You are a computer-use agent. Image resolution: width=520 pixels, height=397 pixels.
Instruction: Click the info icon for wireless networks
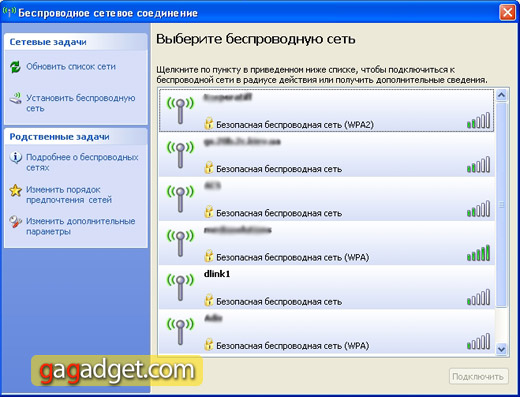tap(15, 157)
